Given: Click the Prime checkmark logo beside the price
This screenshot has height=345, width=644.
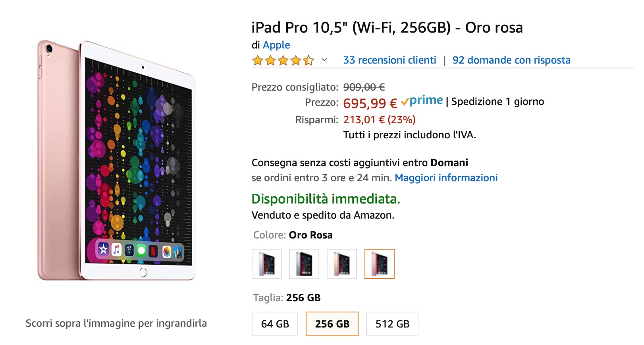Looking at the screenshot, I should (406, 101).
